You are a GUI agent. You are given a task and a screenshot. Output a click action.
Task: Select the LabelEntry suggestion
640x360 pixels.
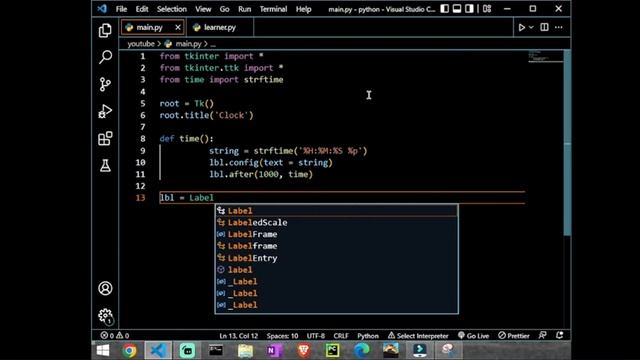coord(336,258)
